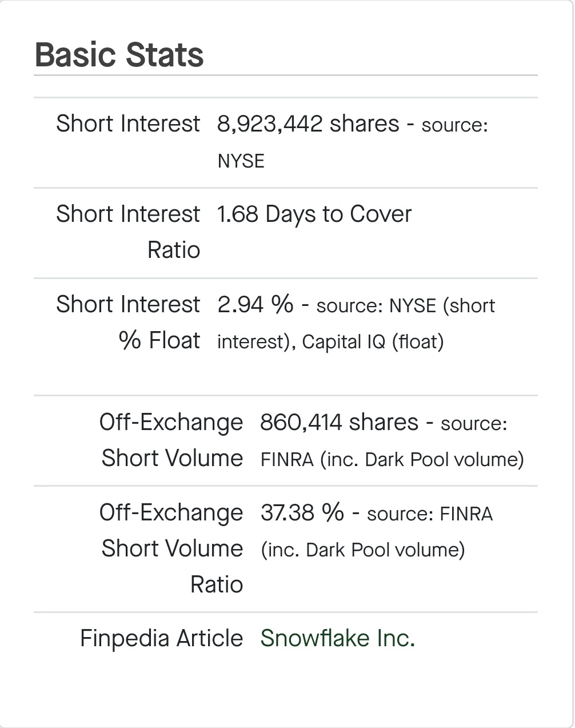Select the Short Interest Ratio label
Image resolution: width=575 pixels, height=728 pixels.
pyautogui.click(x=128, y=232)
